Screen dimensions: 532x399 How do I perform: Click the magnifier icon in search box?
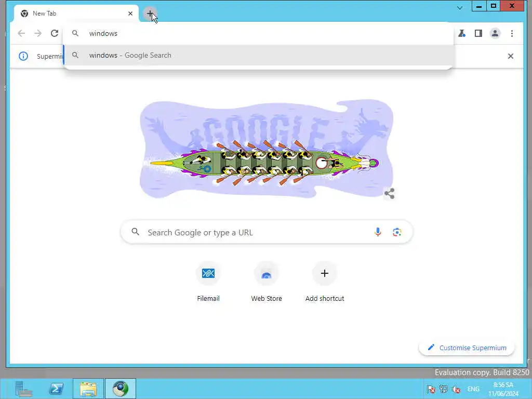tap(136, 232)
